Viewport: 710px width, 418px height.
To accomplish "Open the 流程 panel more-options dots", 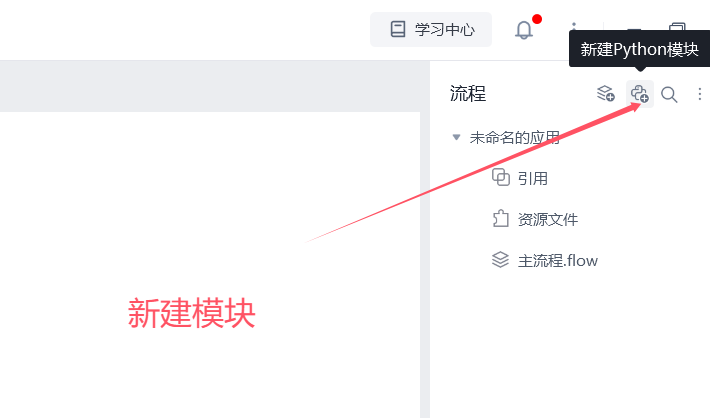I will tap(700, 94).
